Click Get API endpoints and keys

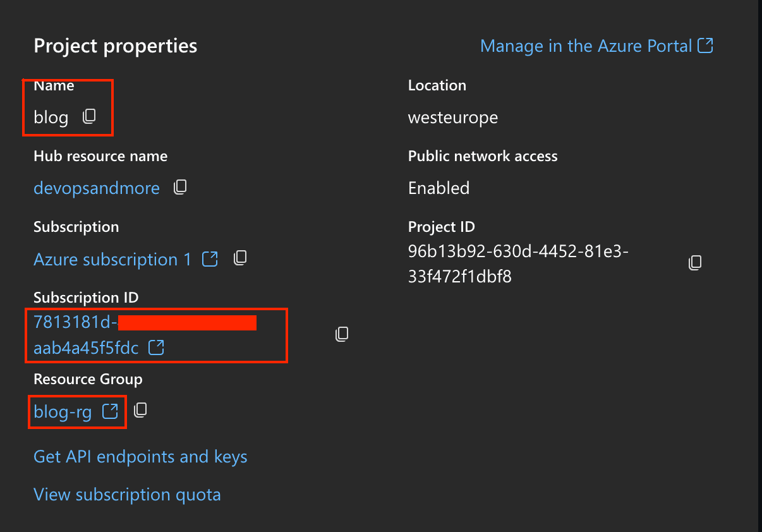click(140, 456)
